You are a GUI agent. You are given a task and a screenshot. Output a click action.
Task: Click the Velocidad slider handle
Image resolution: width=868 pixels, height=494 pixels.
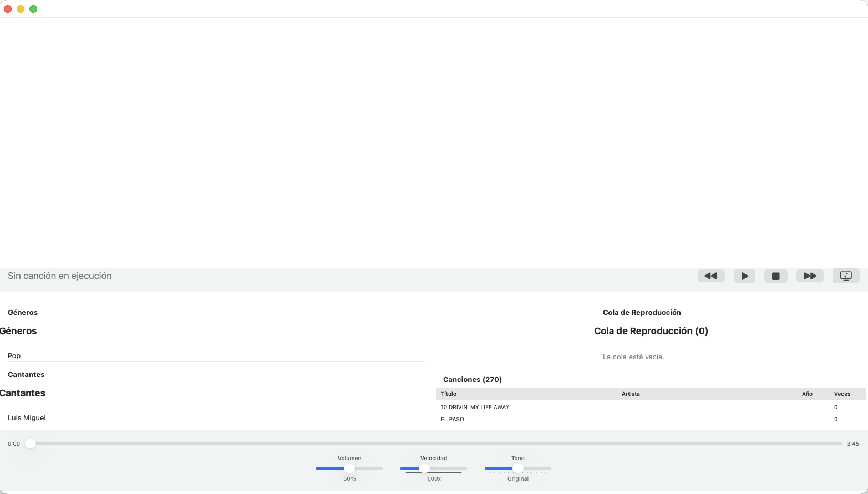click(424, 468)
